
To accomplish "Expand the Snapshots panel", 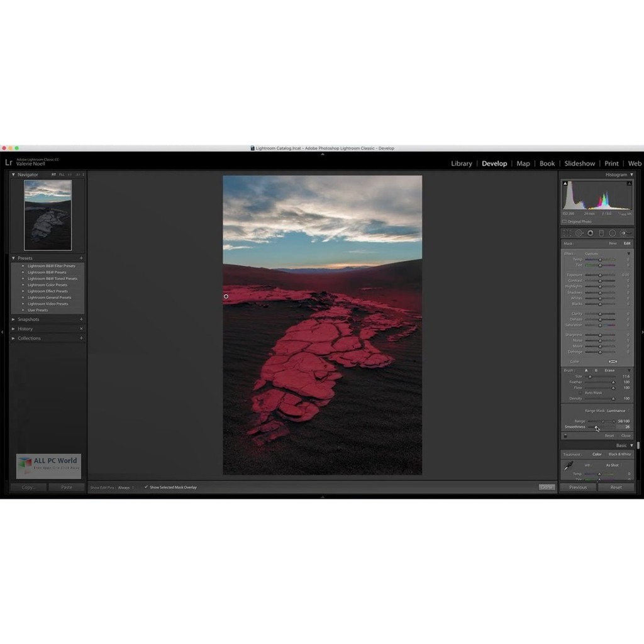I will (x=13, y=319).
